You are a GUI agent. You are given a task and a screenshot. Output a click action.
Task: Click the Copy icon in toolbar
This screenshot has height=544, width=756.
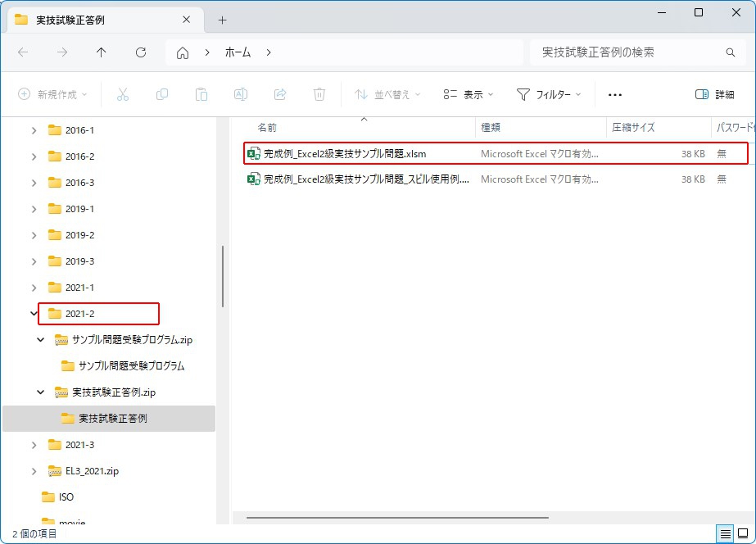click(x=162, y=94)
